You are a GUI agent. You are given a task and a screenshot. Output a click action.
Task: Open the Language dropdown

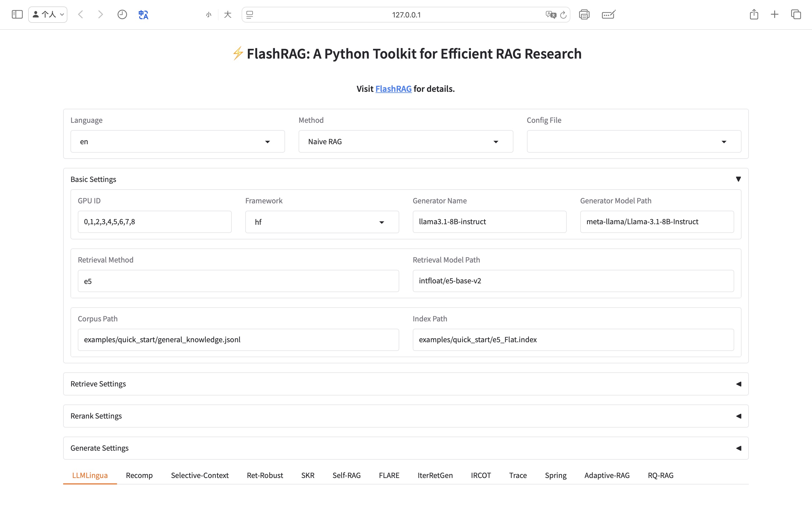[178, 141]
